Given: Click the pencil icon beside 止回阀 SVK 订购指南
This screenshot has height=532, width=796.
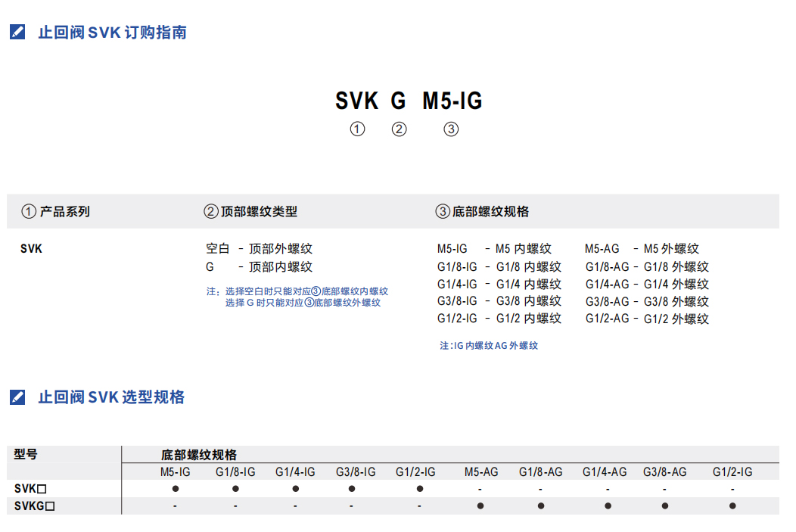Looking at the screenshot, I should [17, 32].
